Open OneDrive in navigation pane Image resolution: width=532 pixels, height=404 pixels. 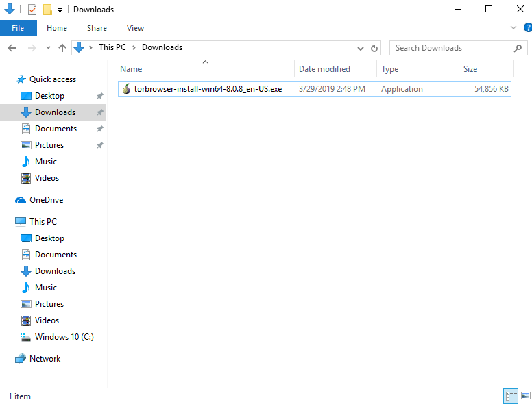pos(46,200)
